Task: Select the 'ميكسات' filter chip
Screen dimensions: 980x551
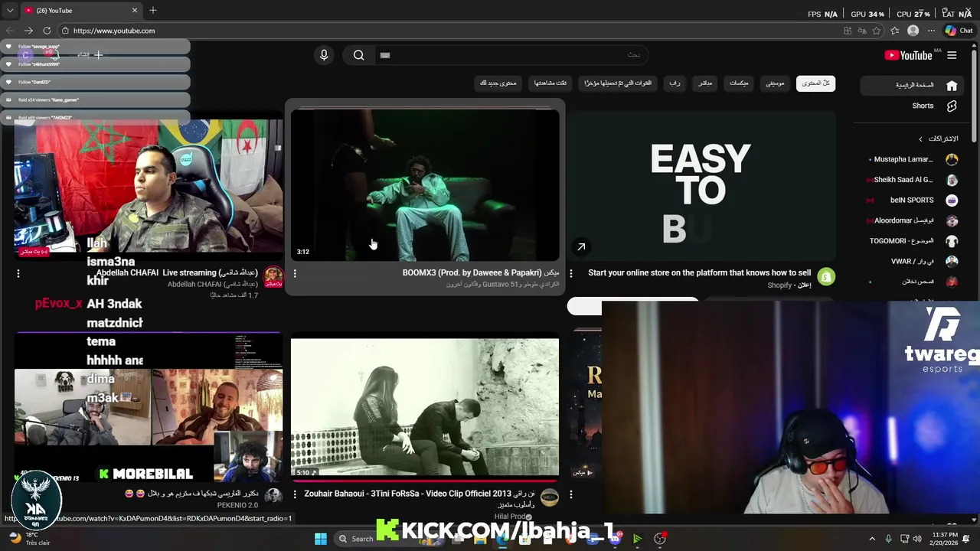Action: 739,83
